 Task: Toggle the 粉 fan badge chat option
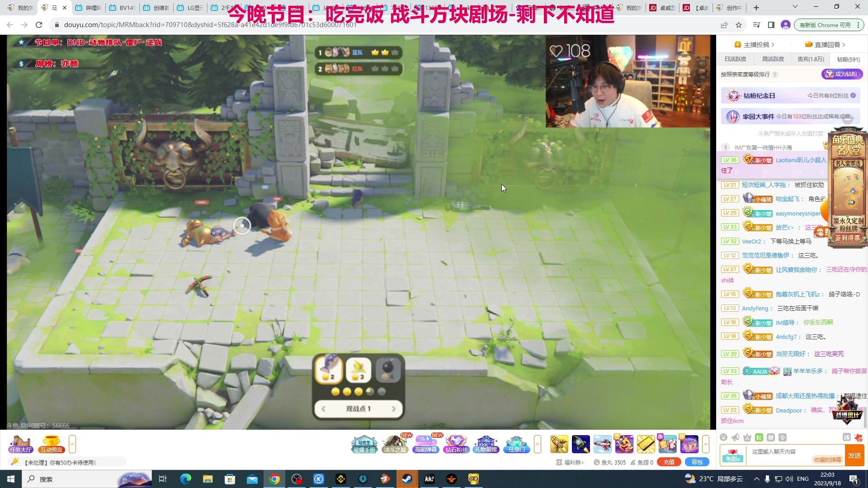[x=759, y=437]
